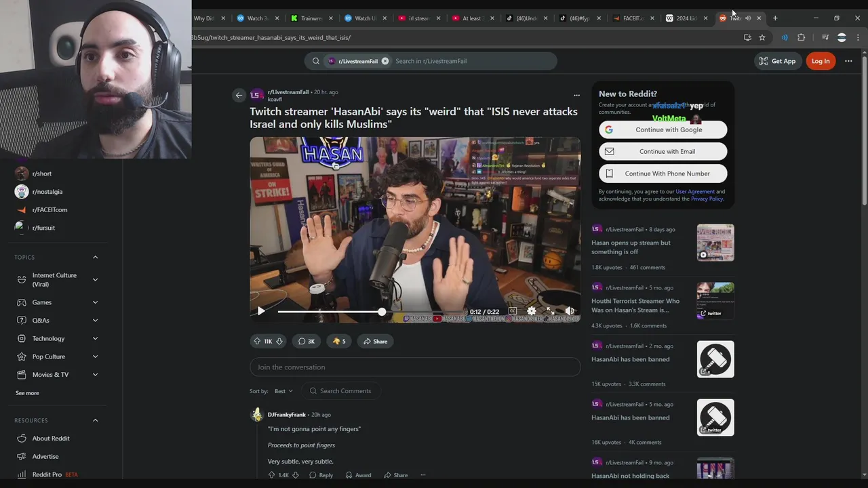
Task: Open a new browser tab
Action: (775, 18)
